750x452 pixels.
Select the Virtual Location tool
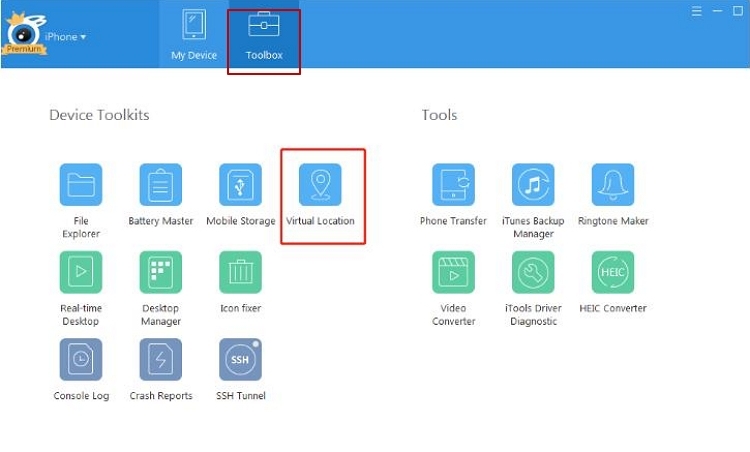[x=320, y=185]
